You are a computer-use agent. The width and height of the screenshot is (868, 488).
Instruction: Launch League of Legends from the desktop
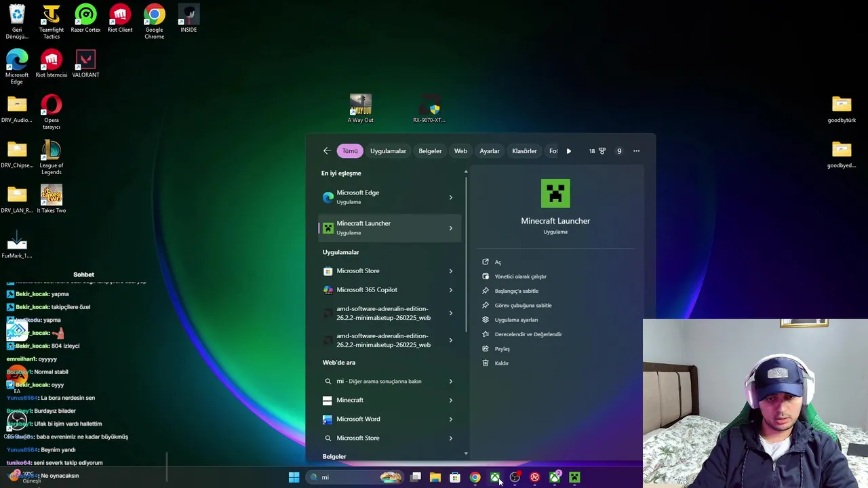click(52, 157)
